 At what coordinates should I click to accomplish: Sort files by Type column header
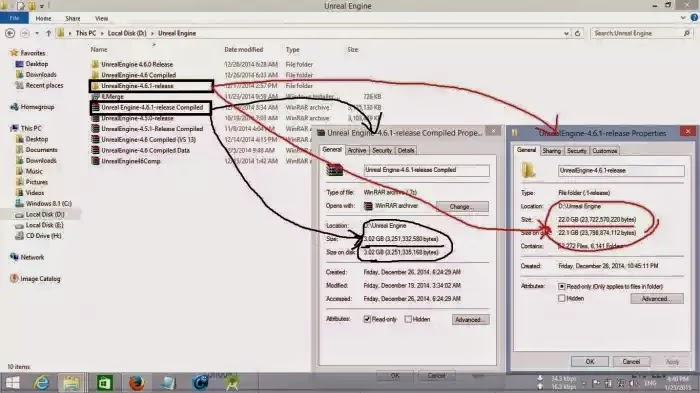tap(292, 50)
